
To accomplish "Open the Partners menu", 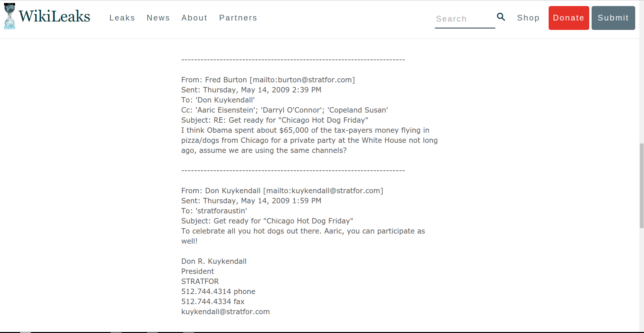I will coord(238,18).
